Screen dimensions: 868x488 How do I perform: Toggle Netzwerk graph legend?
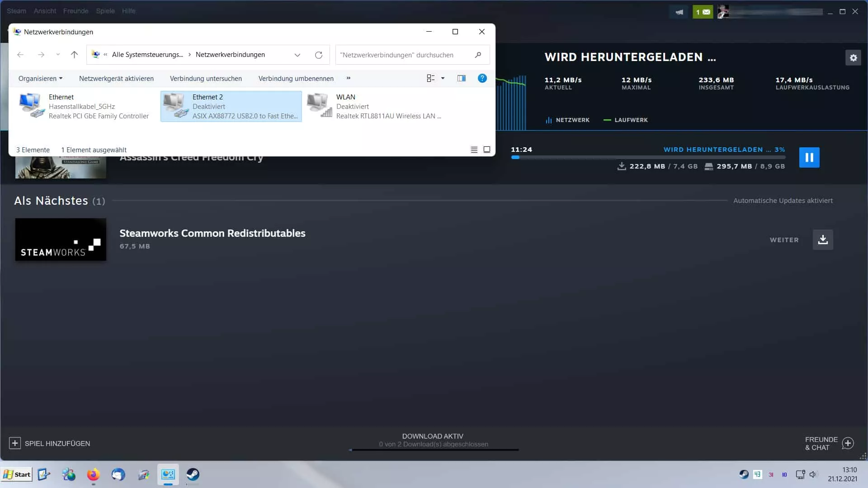pos(567,120)
